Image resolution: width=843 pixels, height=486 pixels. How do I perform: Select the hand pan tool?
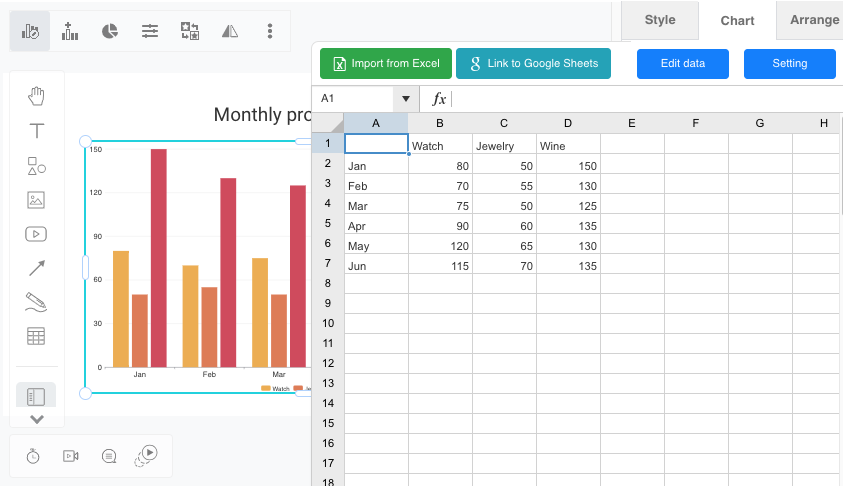(37, 96)
